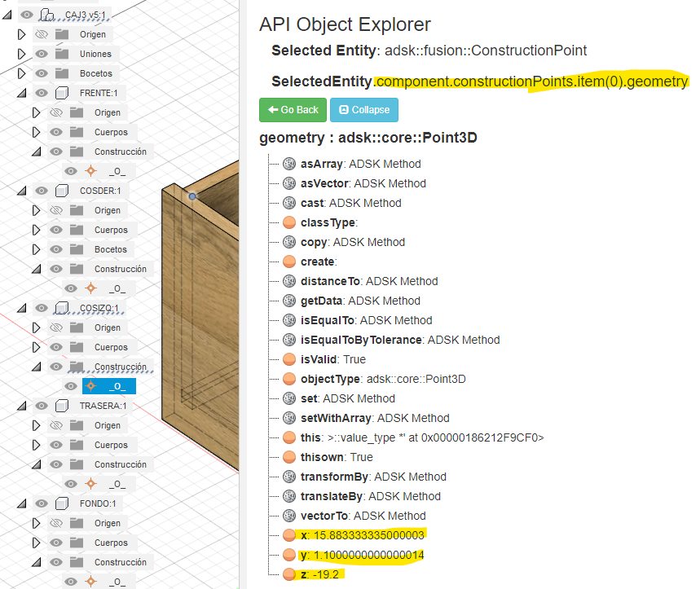Click the folder icon of Bocetos under CAJ3
700x589 pixels.
pos(64,73)
